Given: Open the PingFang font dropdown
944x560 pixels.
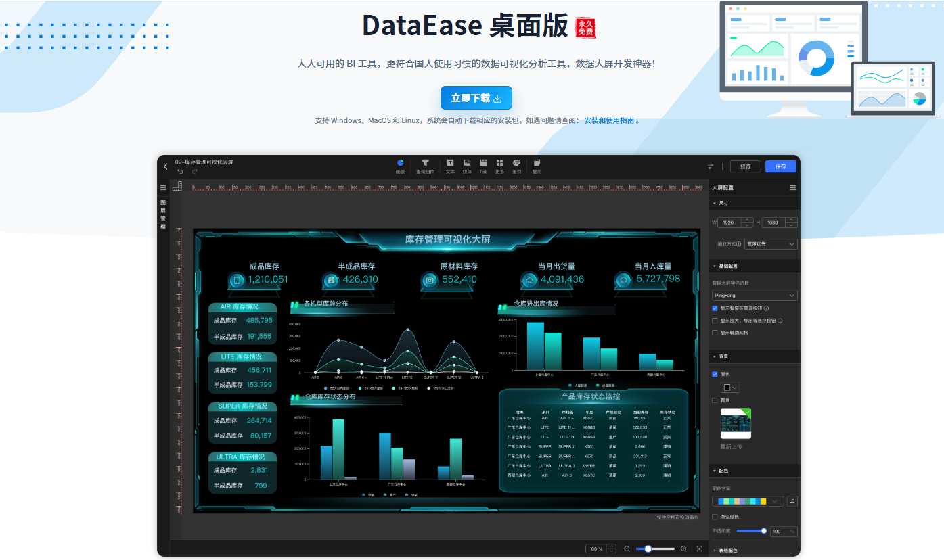Looking at the screenshot, I should (755, 296).
